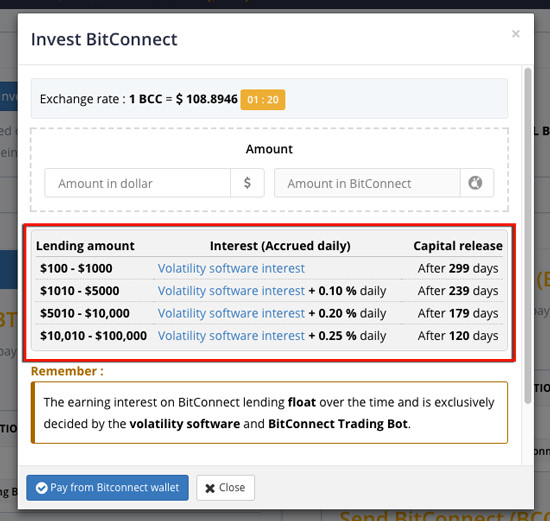Viewport: 550px width, 521px height.
Task: Select the $100 - $1000 lending amount row
Action: (269, 268)
